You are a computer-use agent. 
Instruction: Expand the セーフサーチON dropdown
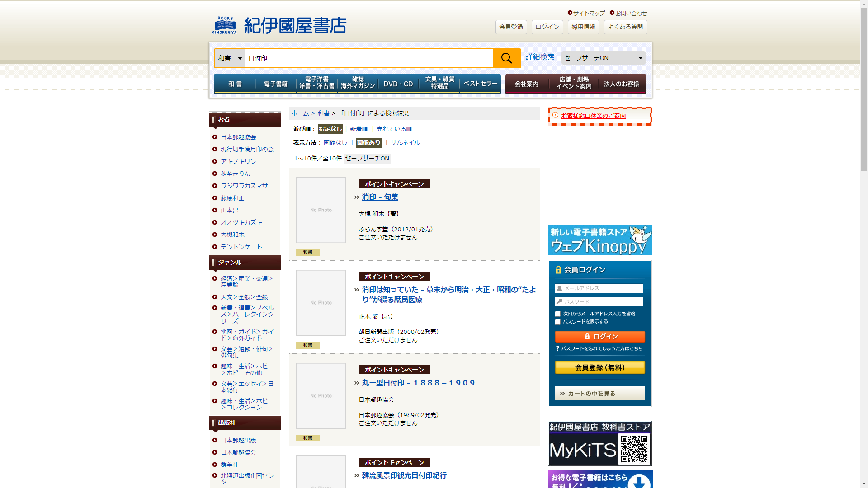[x=603, y=58]
